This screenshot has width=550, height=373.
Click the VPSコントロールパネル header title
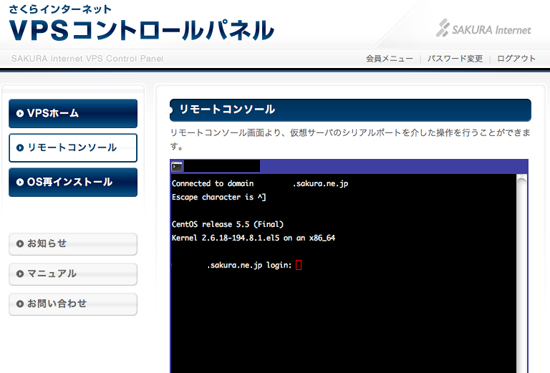click(141, 30)
